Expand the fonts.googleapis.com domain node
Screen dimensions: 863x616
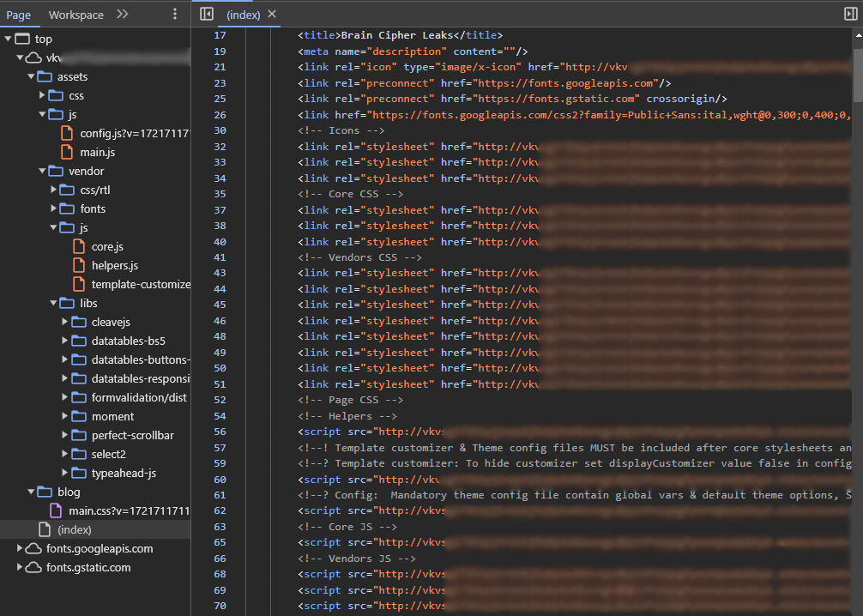pyautogui.click(x=21, y=548)
